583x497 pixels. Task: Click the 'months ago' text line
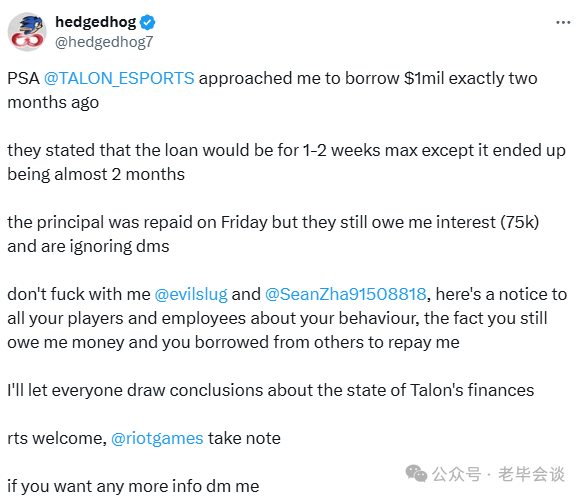[53, 102]
